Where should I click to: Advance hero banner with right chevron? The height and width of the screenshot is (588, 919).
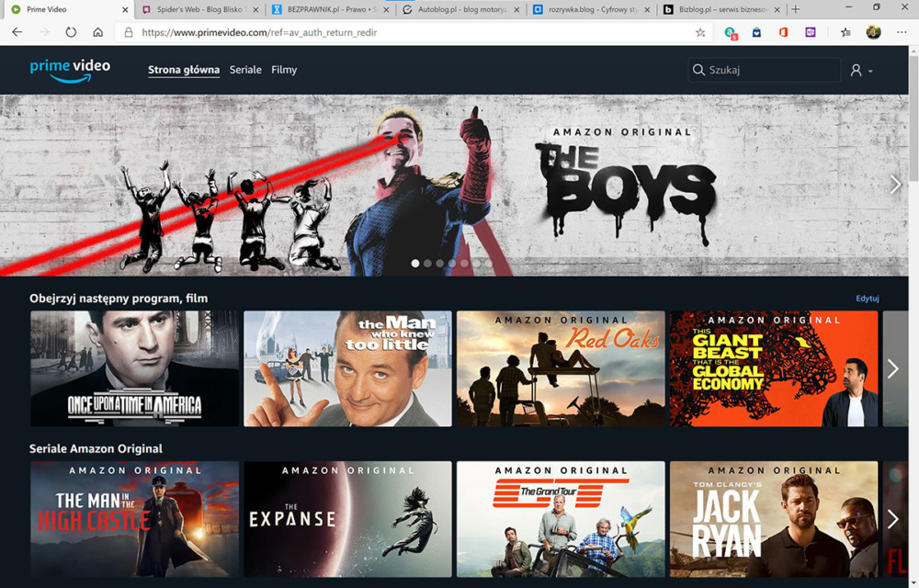[x=895, y=185]
